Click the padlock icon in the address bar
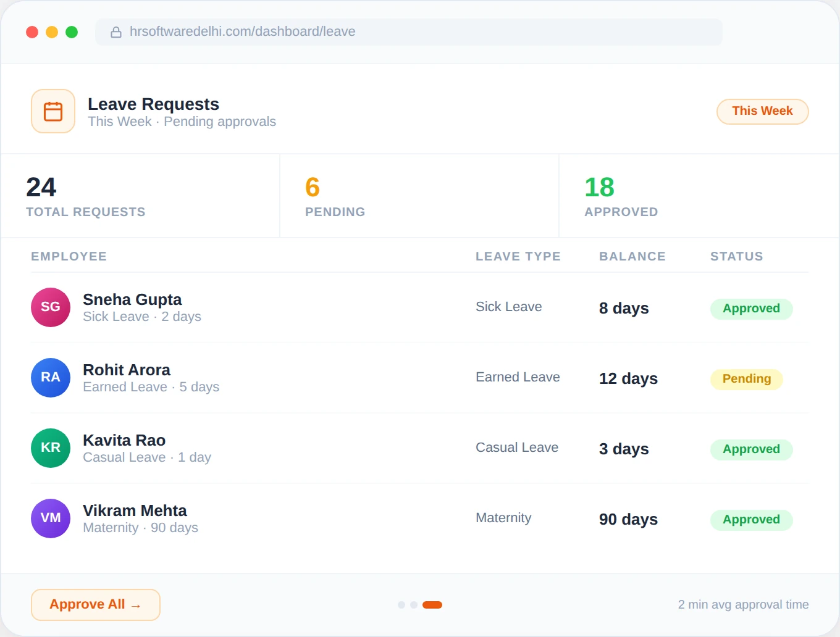The width and height of the screenshot is (840, 637). pos(116,31)
